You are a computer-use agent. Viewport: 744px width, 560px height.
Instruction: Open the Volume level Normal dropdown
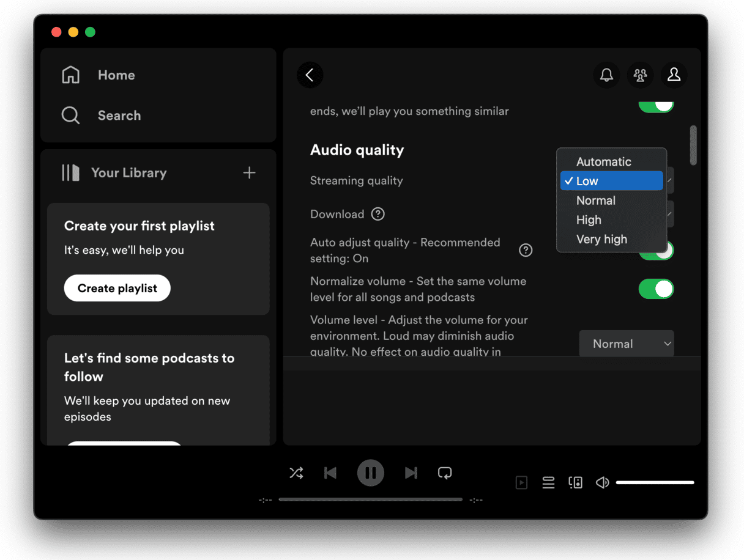click(626, 344)
